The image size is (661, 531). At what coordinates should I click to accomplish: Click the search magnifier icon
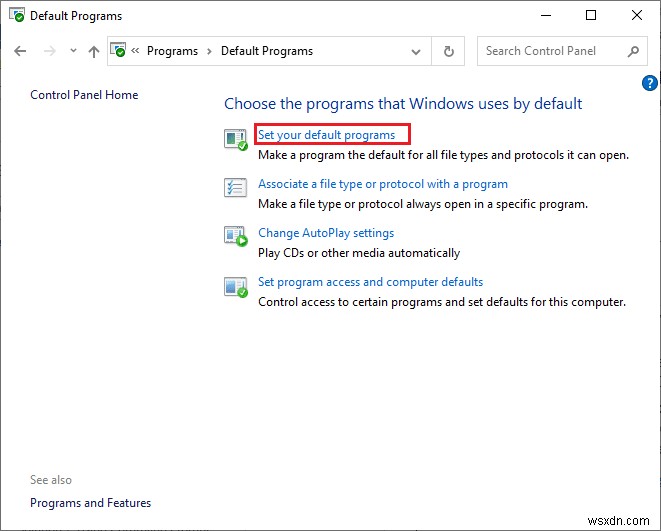pyautogui.click(x=633, y=51)
